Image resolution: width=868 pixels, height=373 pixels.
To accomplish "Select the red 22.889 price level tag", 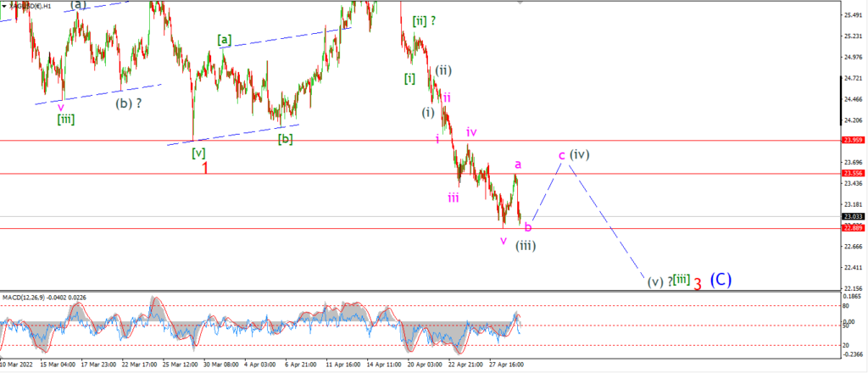I will (x=853, y=228).
